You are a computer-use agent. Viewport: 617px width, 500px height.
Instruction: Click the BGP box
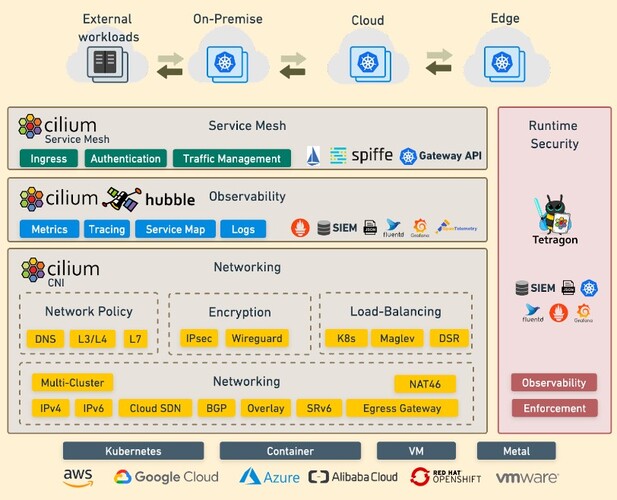click(216, 408)
